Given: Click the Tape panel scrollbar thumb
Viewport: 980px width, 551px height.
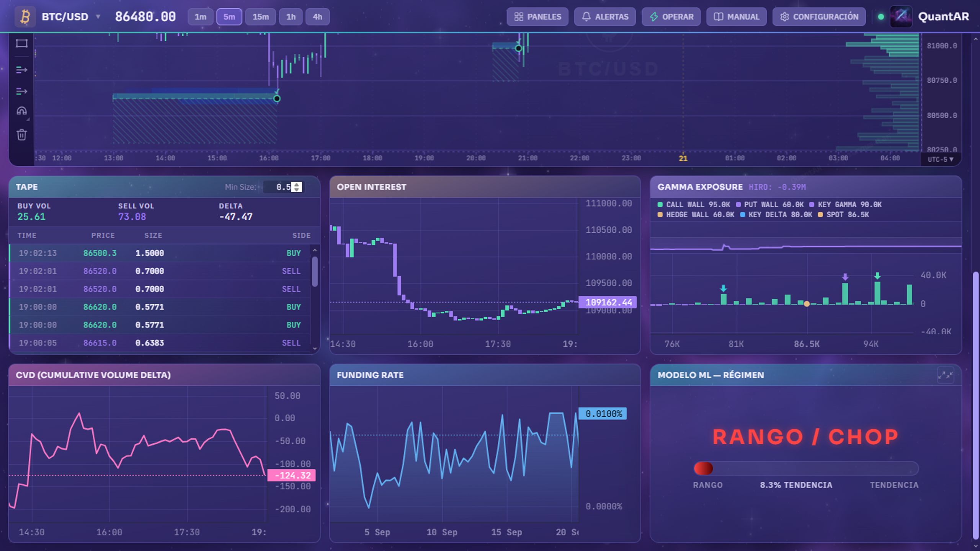Looking at the screenshot, I should point(315,271).
